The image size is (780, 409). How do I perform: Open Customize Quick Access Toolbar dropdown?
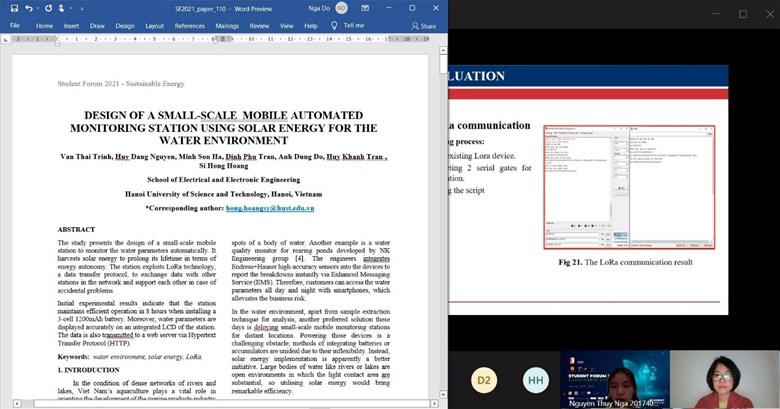coord(82,8)
